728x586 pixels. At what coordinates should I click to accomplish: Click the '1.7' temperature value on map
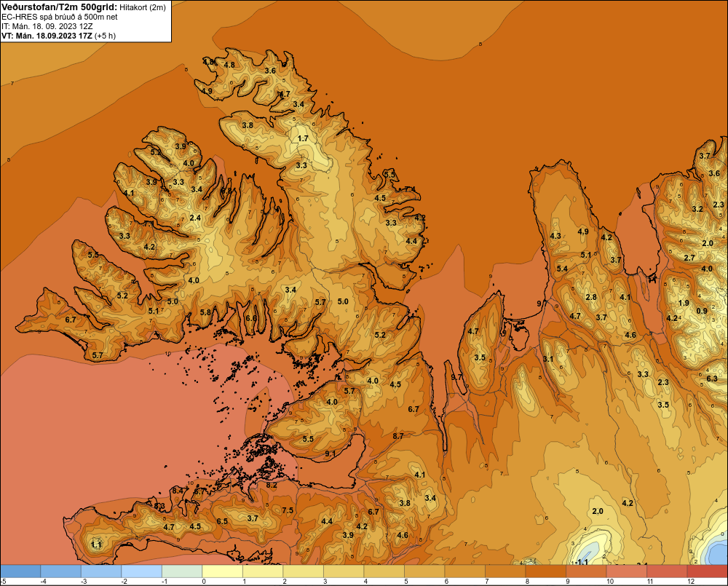click(303, 138)
